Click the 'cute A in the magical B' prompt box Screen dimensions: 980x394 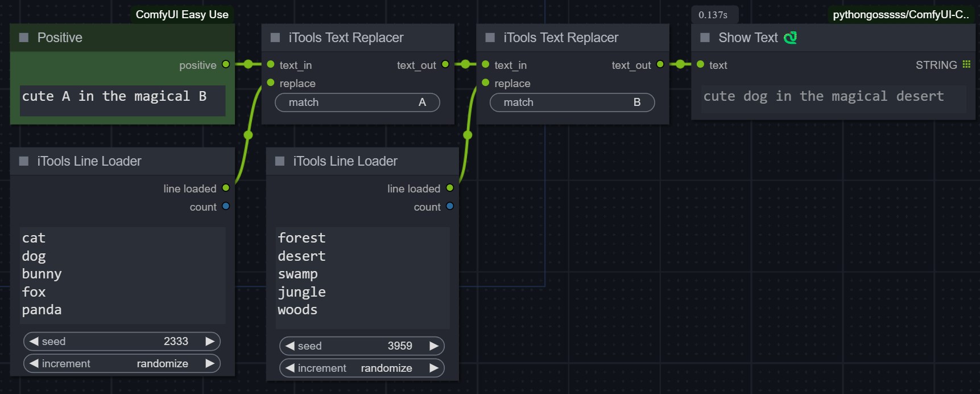pyautogui.click(x=122, y=101)
